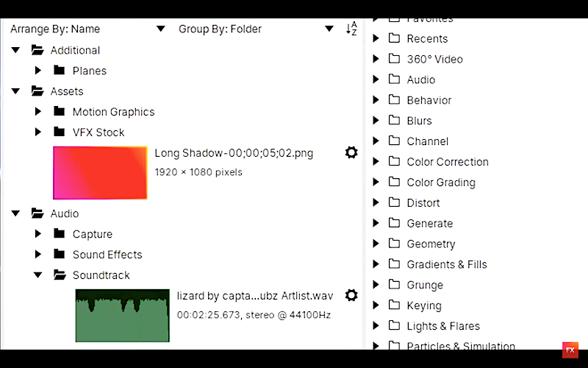This screenshot has height=368, width=588.
Task: Expand the Sound Effects folder
Action: point(38,254)
